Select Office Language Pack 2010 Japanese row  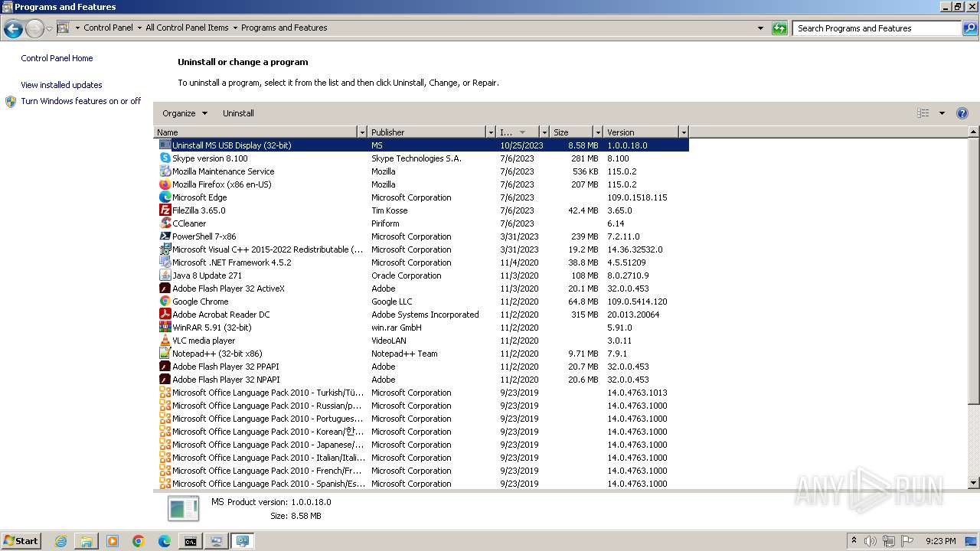(x=421, y=445)
